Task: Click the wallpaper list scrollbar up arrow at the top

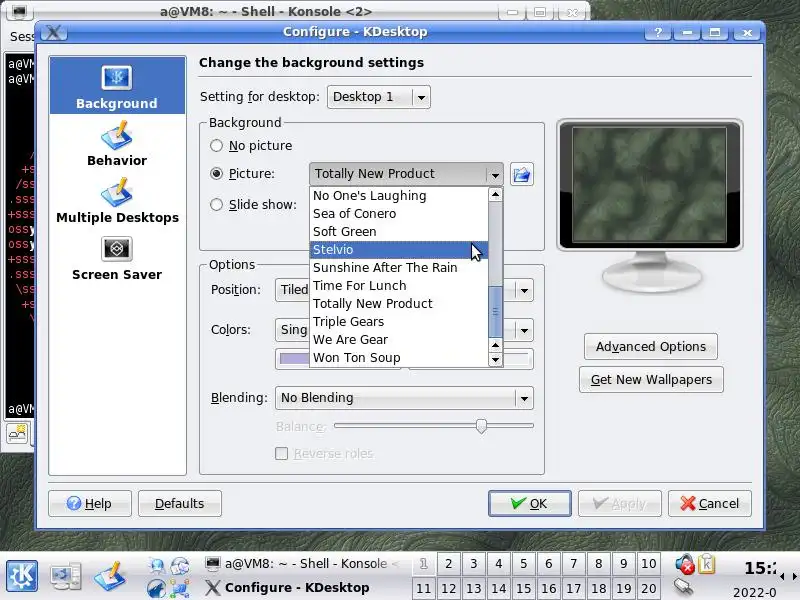Action: coord(495,194)
